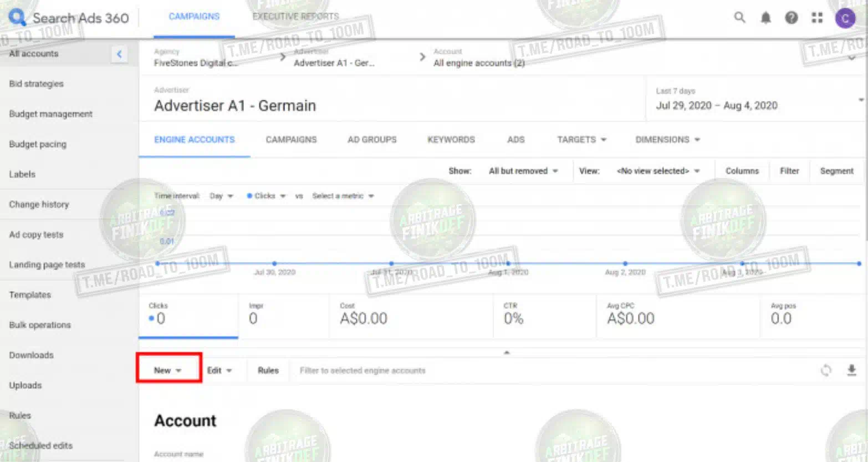Click the refresh icon in table toolbar

(x=826, y=370)
